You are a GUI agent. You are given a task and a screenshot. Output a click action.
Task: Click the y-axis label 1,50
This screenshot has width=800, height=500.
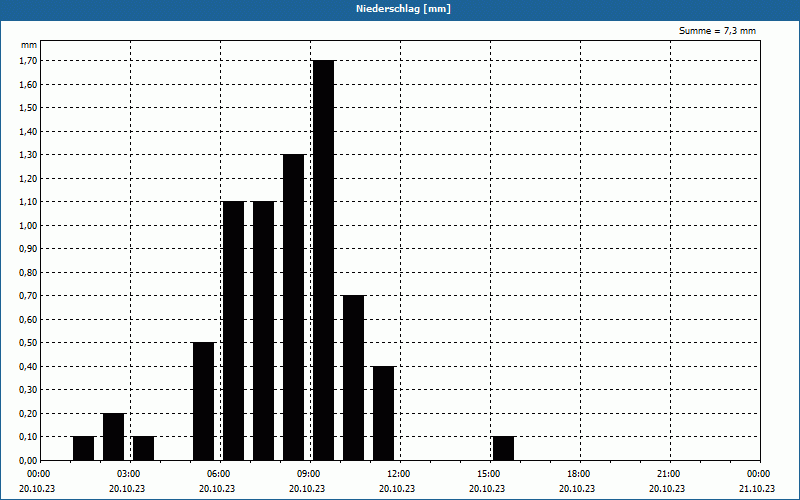28,108
